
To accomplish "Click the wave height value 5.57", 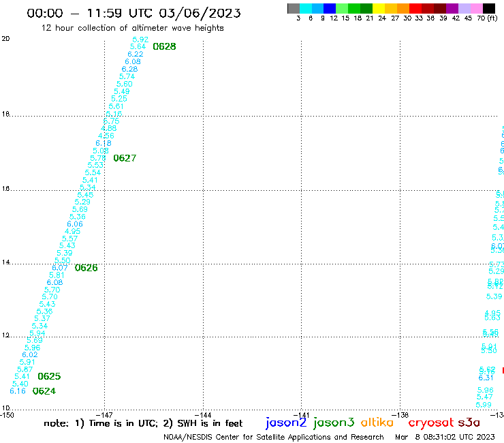I will (x=69, y=239).
